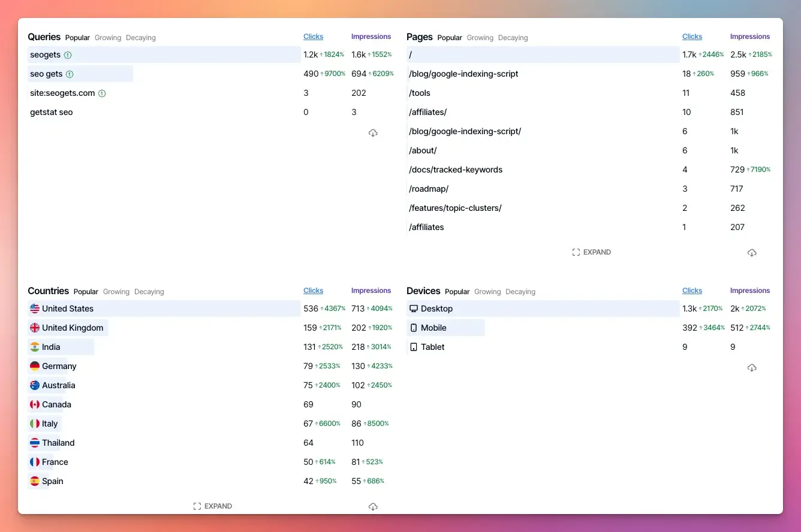Expand the Countries table

[212, 506]
